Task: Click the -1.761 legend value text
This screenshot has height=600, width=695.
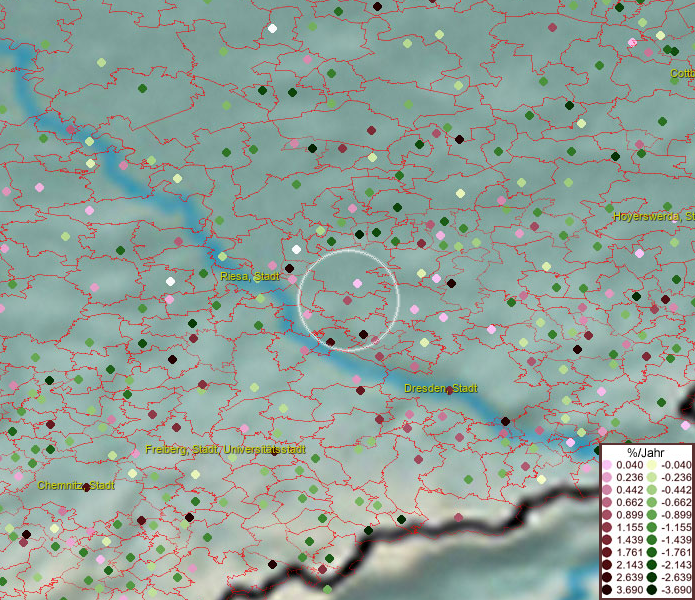Action: (676, 552)
